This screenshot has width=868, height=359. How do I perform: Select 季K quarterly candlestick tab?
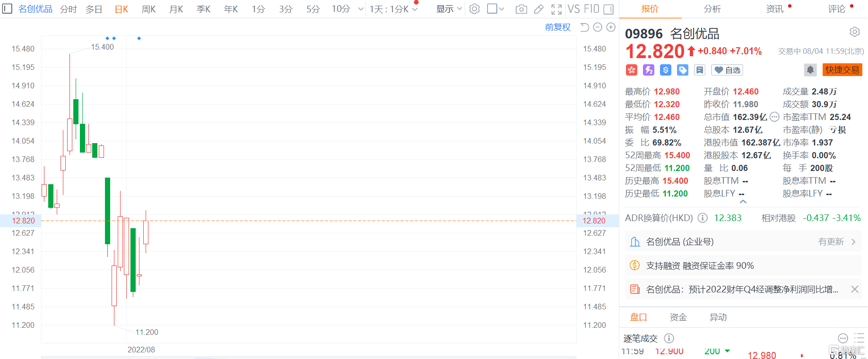203,9
